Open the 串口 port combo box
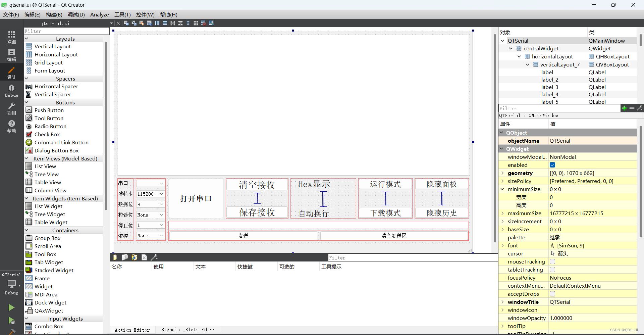 tap(150, 183)
